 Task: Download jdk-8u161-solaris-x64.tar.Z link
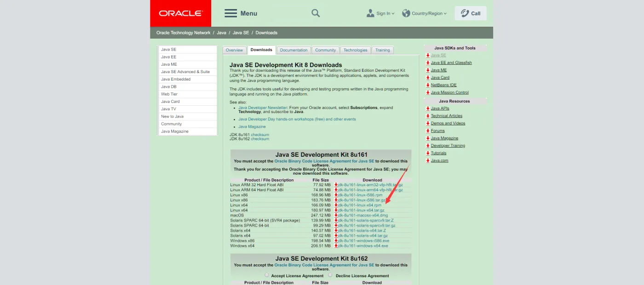(x=362, y=230)
